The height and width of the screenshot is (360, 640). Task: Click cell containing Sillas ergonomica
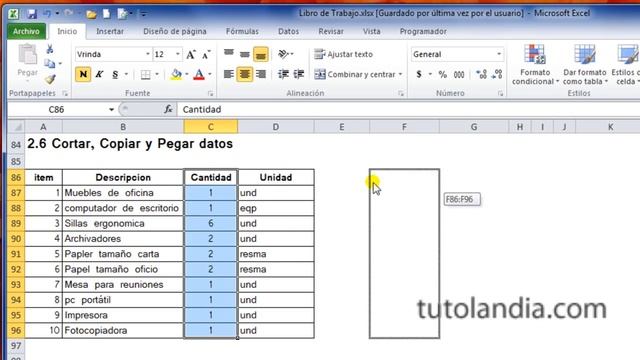click(x=123, y=224)
